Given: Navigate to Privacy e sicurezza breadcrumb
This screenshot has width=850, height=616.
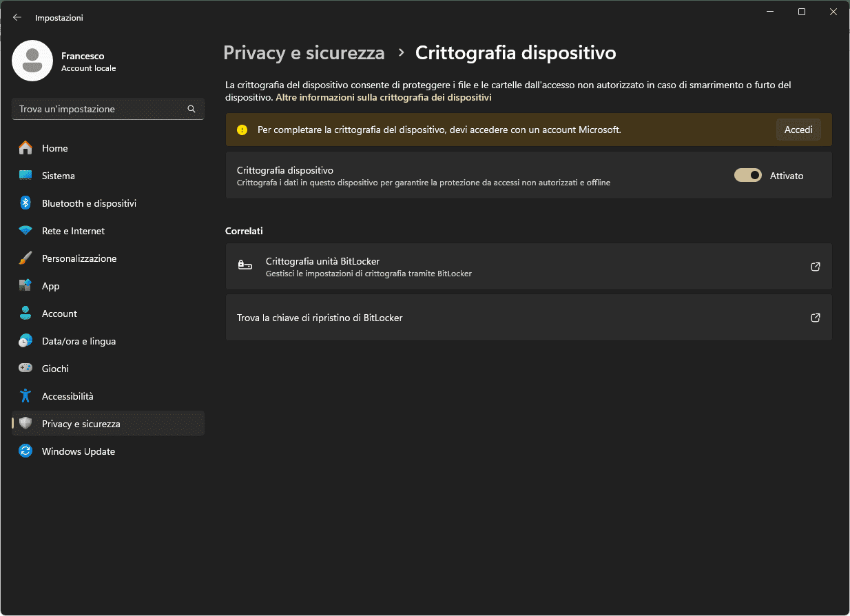Looking at the screenshot, I should (x=304, y=52).
